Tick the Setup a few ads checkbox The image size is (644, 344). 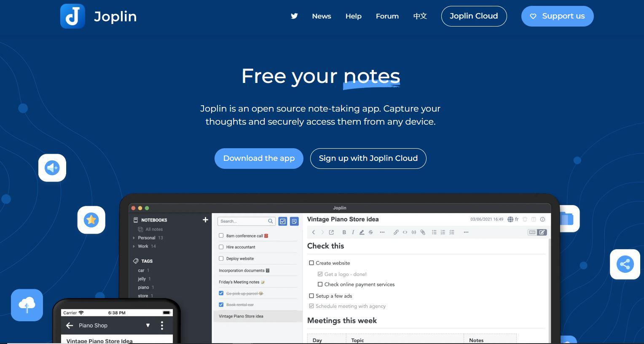point(311,296)
